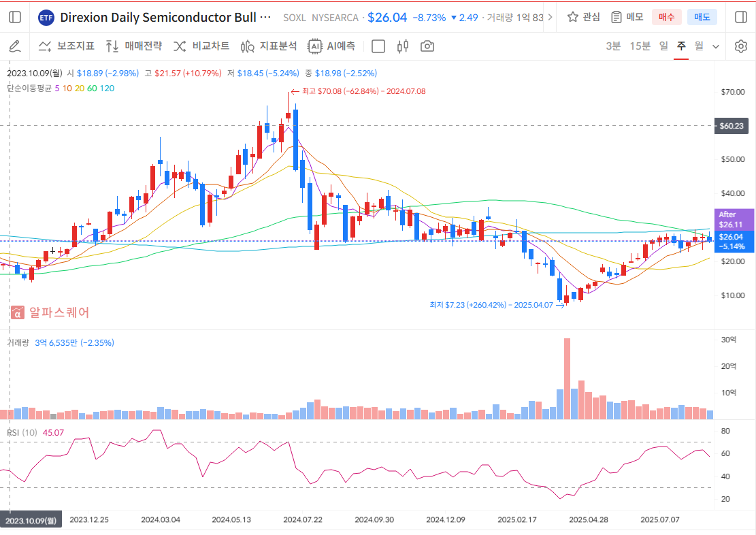
Task: Toggle the left sidebar panel icon
Action: pos(15,18)
